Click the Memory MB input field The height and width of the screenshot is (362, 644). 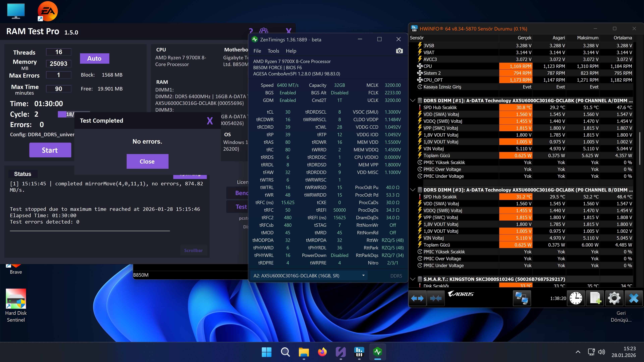coord(59,64)
